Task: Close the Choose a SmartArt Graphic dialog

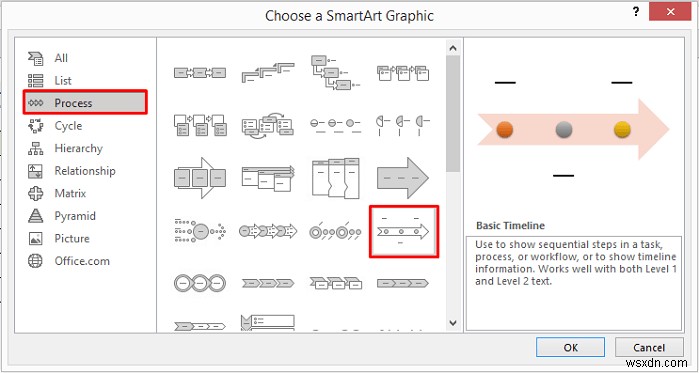Action: click(670, 12)
